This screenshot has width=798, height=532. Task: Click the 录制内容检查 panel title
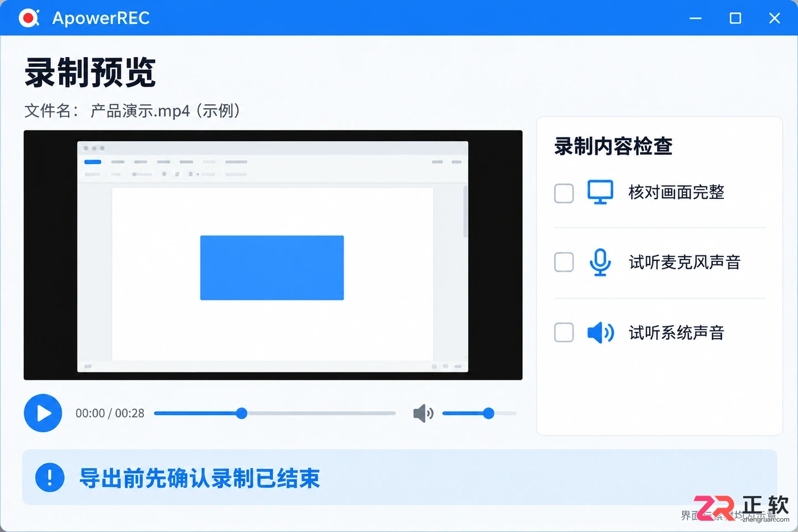click(613, 146)
